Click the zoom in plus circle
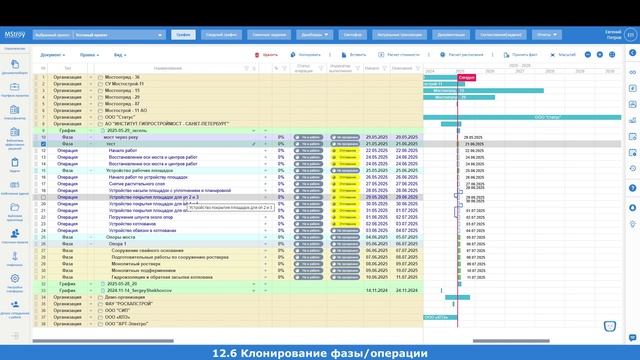This screenshot has width=640, height=360. coord(600,55)
